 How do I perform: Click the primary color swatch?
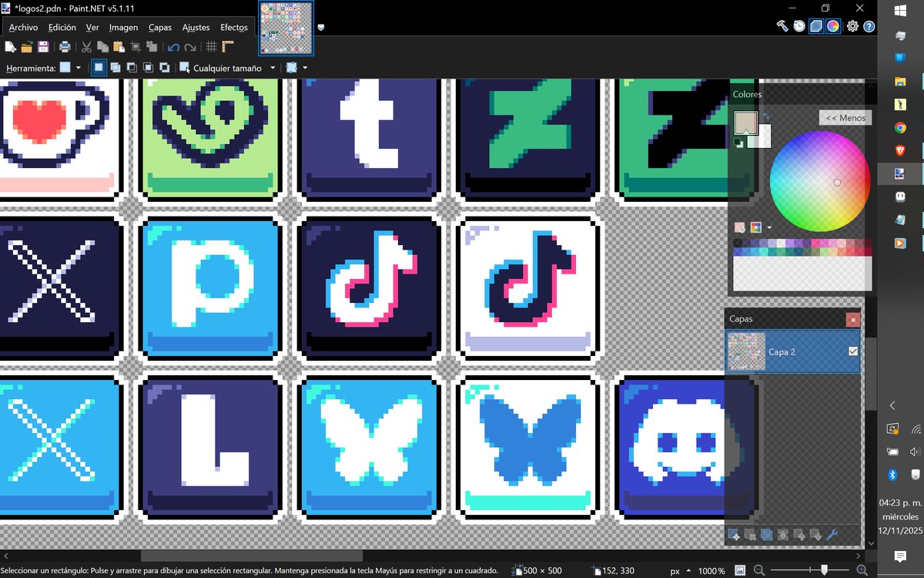point(745,123)
